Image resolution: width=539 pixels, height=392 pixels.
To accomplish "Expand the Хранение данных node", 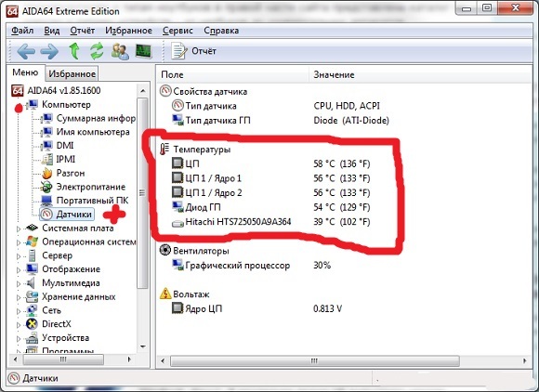I will click(x=19, y=297).
